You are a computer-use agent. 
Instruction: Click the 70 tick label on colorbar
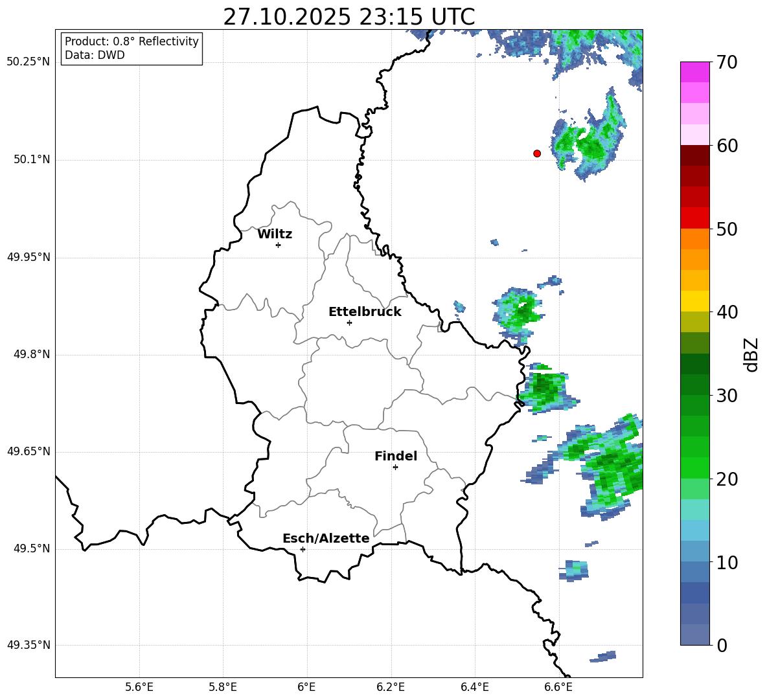[x=727, y=62]
